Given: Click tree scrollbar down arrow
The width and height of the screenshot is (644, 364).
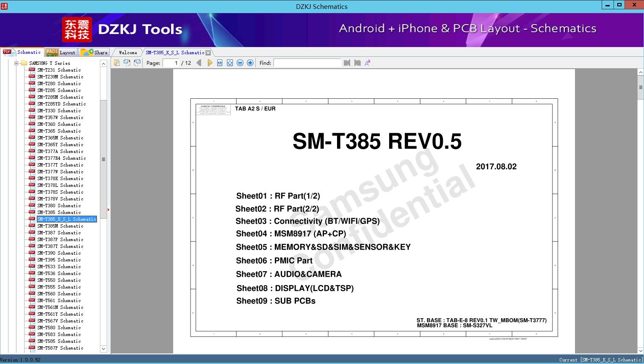Looking at the screenshot, I should 103,349.
